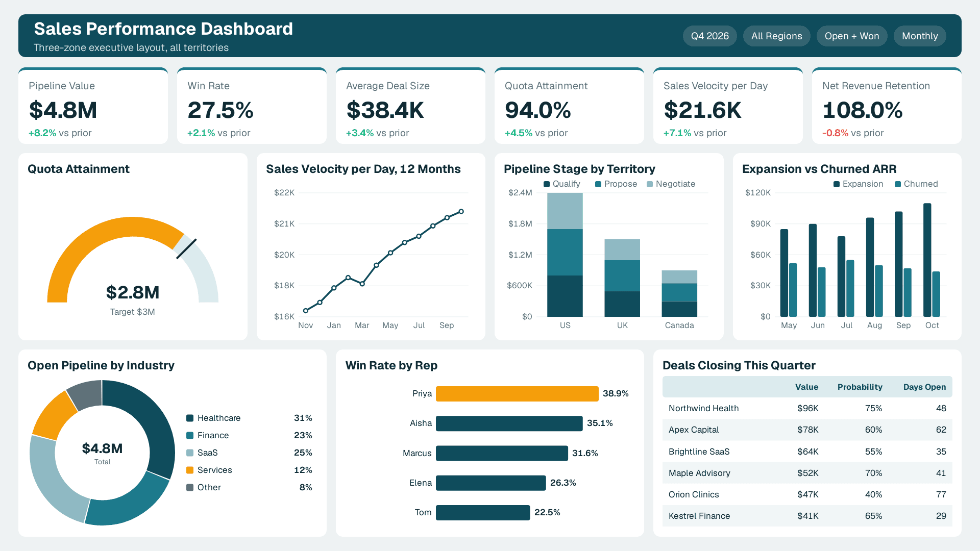This screenshot has height=551, width=980.
Task: Click the Net Revenue Retention 108.0% value
Action: pos(862,110)
